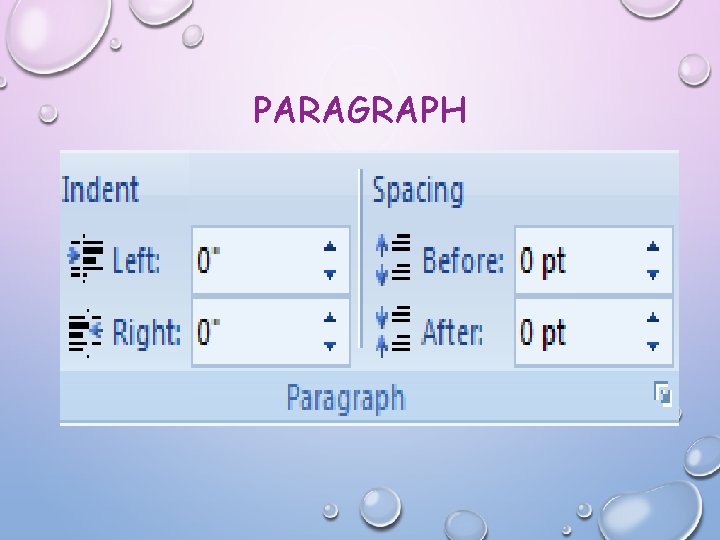Increase the Spacing Before value

click(653, 246)
